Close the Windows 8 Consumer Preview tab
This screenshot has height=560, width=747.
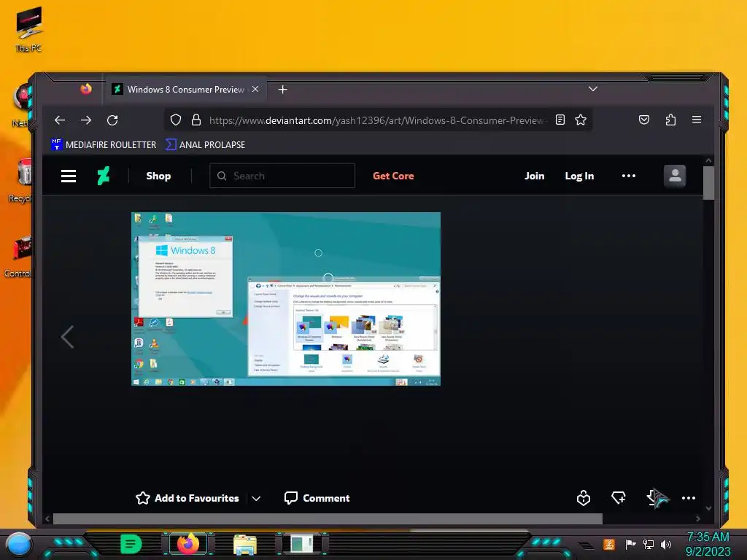point(255,89)
